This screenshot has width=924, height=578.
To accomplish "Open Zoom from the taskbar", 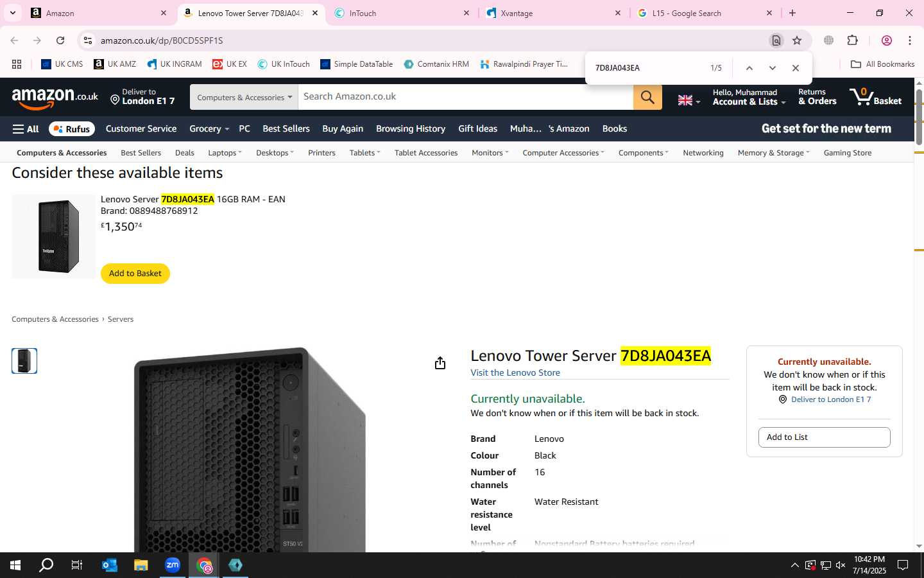I will (x=173, y=565).
